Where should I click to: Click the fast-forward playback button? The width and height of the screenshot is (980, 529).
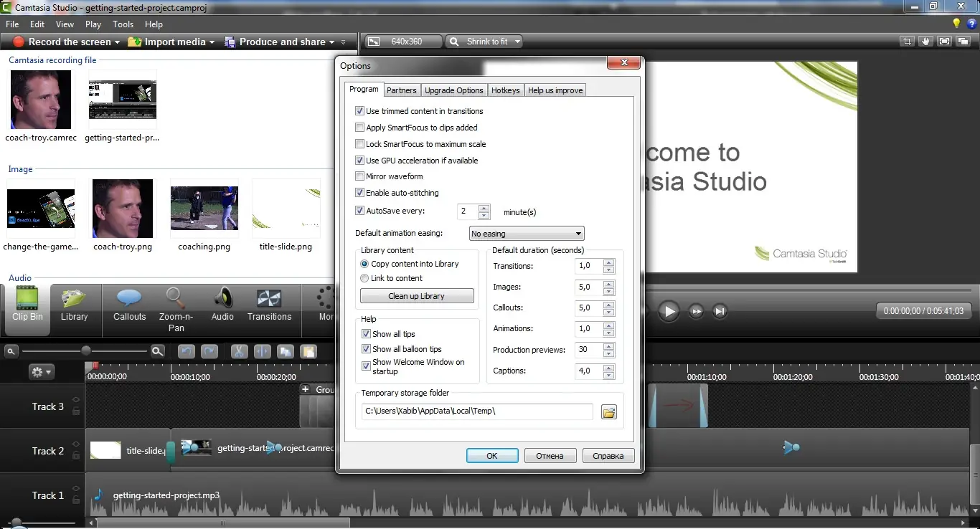(x=696, y=311)
